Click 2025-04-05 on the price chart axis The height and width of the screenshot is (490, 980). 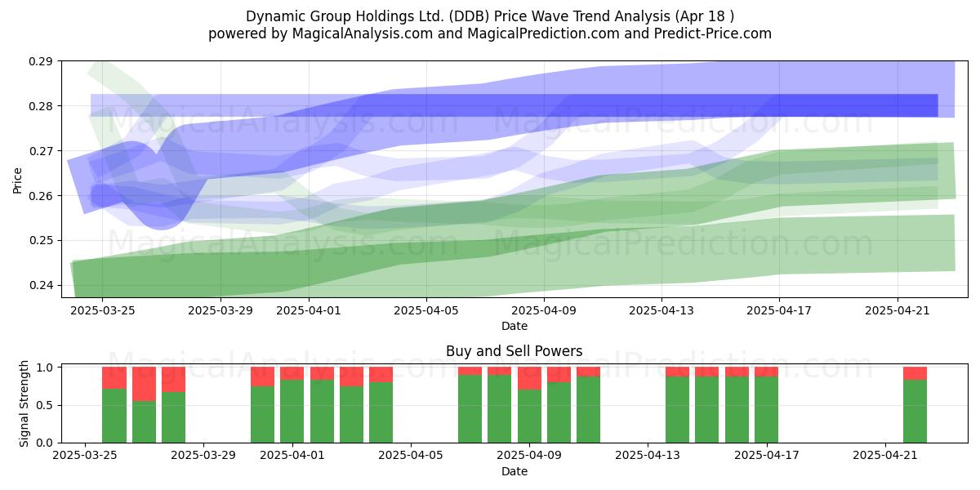tap(427, 310)
